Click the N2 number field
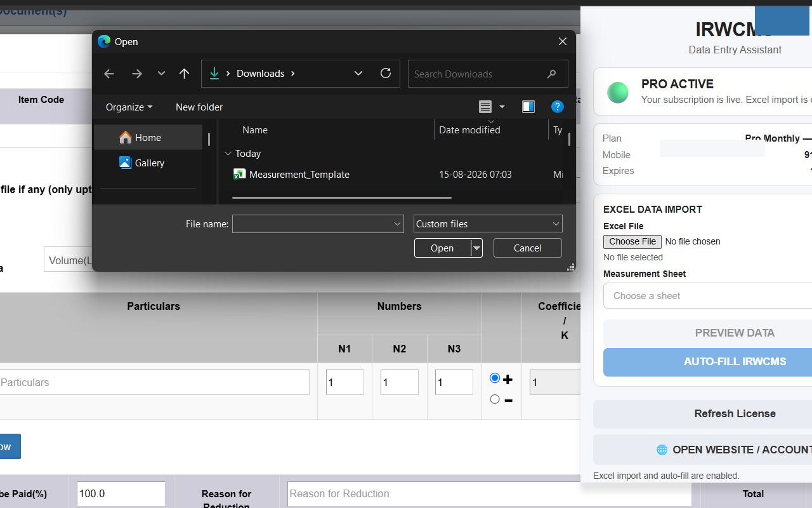 (x=400, y=382)
